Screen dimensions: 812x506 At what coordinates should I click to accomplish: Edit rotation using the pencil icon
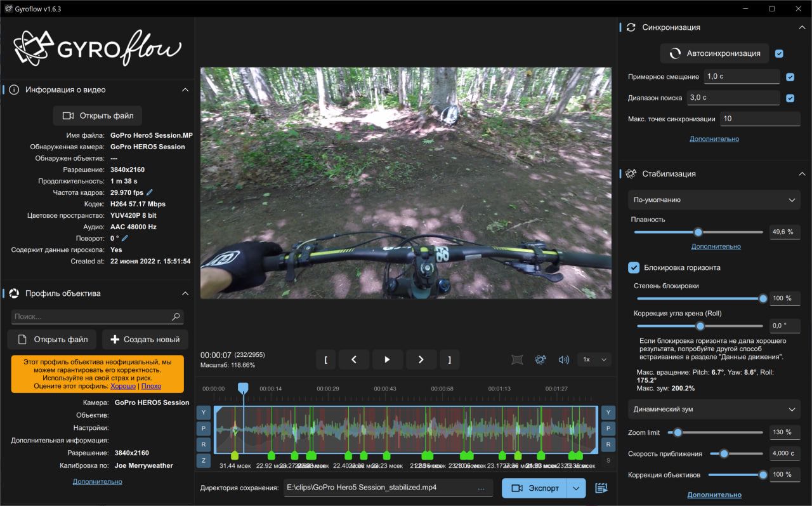(125, 238)
